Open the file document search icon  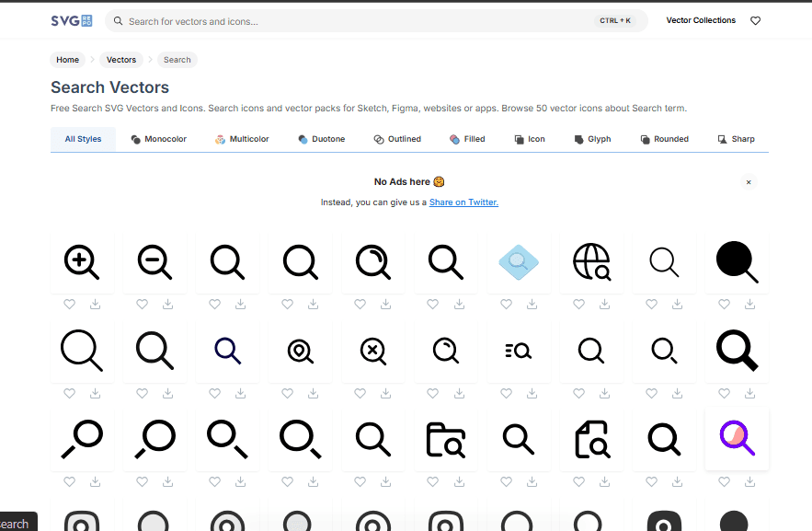click(591, 440)
